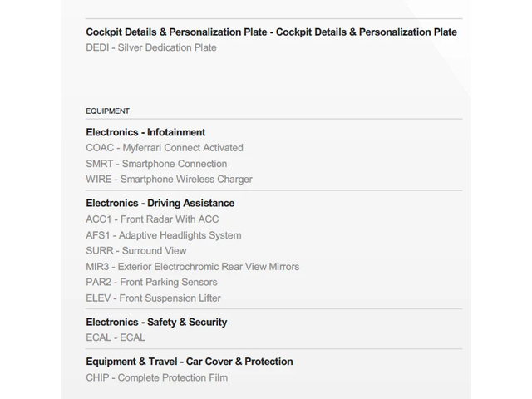Select the DEDI Silver Dedication Plate line
532x399 pixels.
150,47
